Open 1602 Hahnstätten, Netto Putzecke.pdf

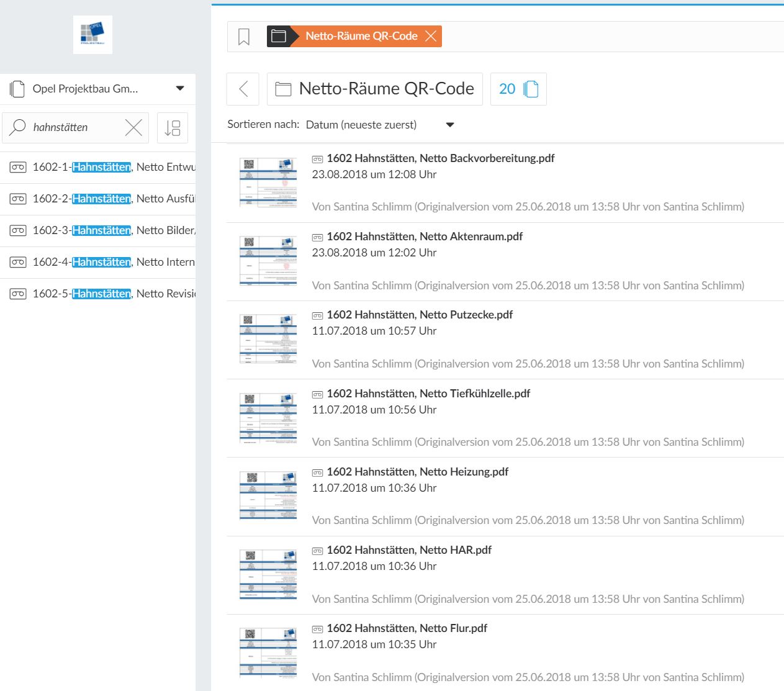(420, 315)
